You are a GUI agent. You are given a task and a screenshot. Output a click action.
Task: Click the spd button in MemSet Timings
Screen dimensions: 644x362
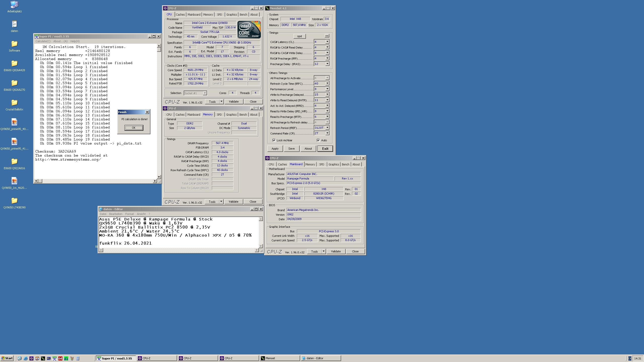point(299,36)
